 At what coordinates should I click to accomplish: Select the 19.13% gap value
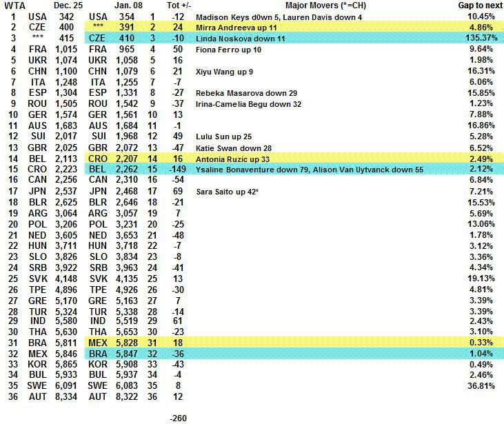coord(481,279)
